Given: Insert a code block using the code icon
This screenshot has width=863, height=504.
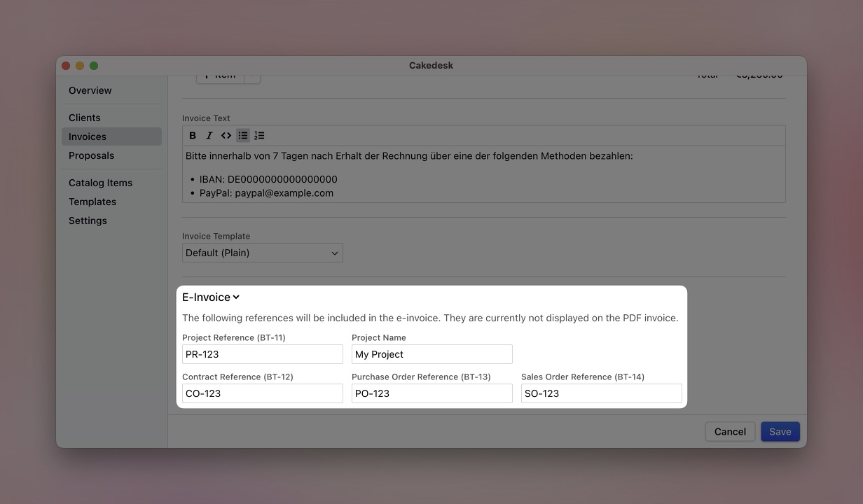Looking at the screenshot, I should (x=226, y=135).
